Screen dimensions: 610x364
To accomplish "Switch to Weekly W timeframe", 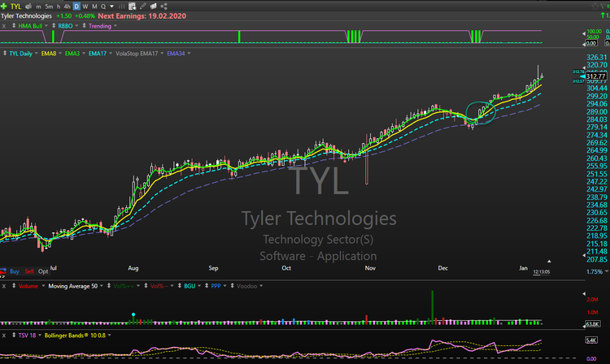I will 85,6.
